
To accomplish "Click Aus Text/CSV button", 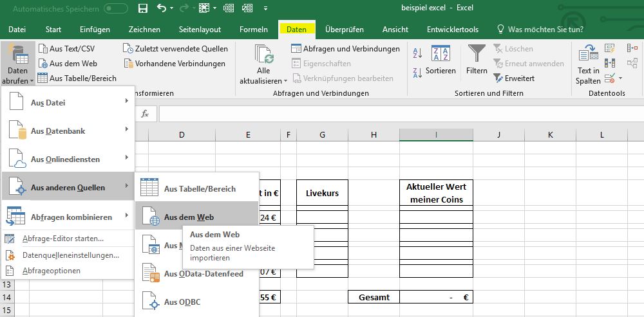I will point(66,49).
